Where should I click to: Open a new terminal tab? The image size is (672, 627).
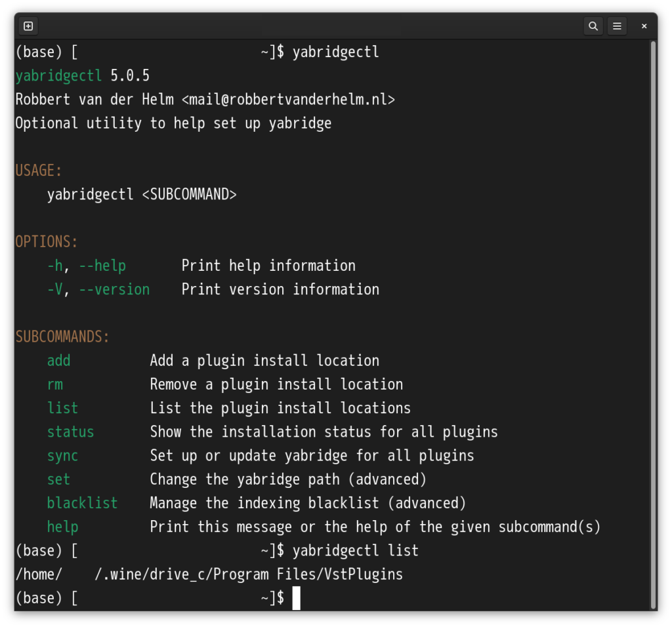[x=28, y=26]
